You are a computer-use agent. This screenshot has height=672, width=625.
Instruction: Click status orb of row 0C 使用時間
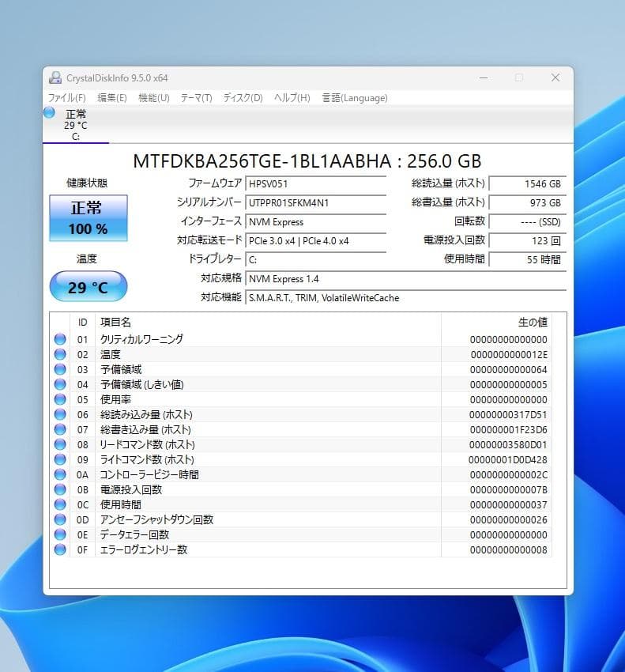tap(60, 504)
